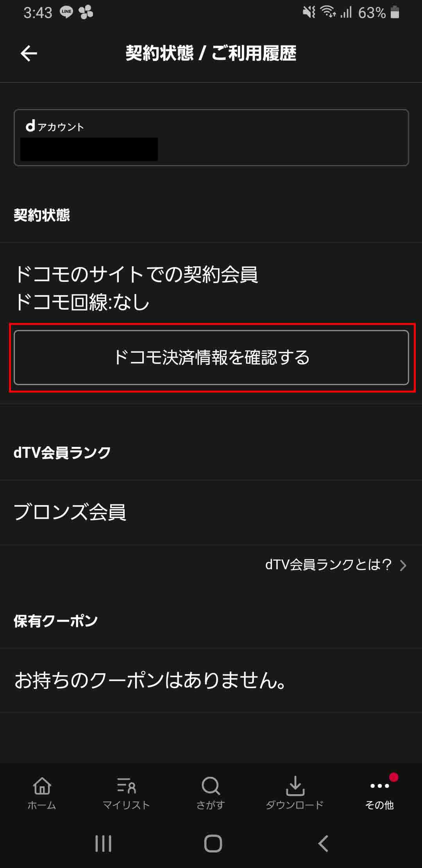Tap the muted sound status icon
Image resolution: width=422 pixels, height=868 pixels.
click(x=309, y=12)
